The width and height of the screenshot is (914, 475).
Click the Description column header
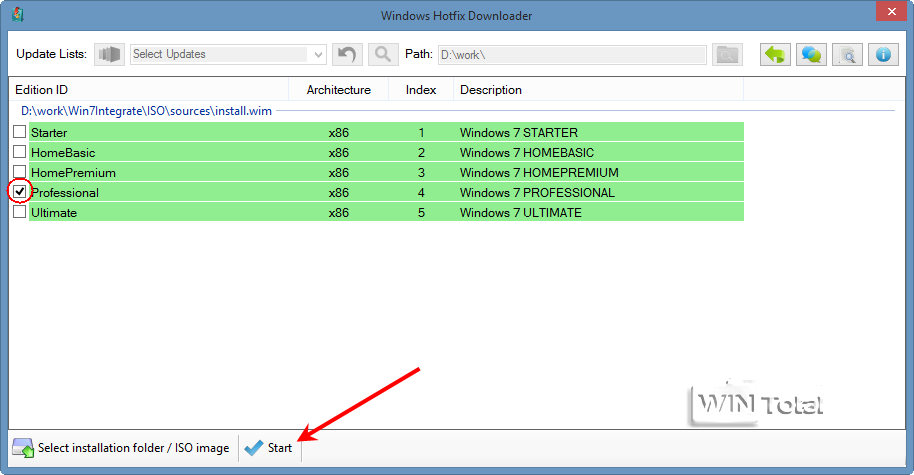pyautogui.click(x=599, y=90)
